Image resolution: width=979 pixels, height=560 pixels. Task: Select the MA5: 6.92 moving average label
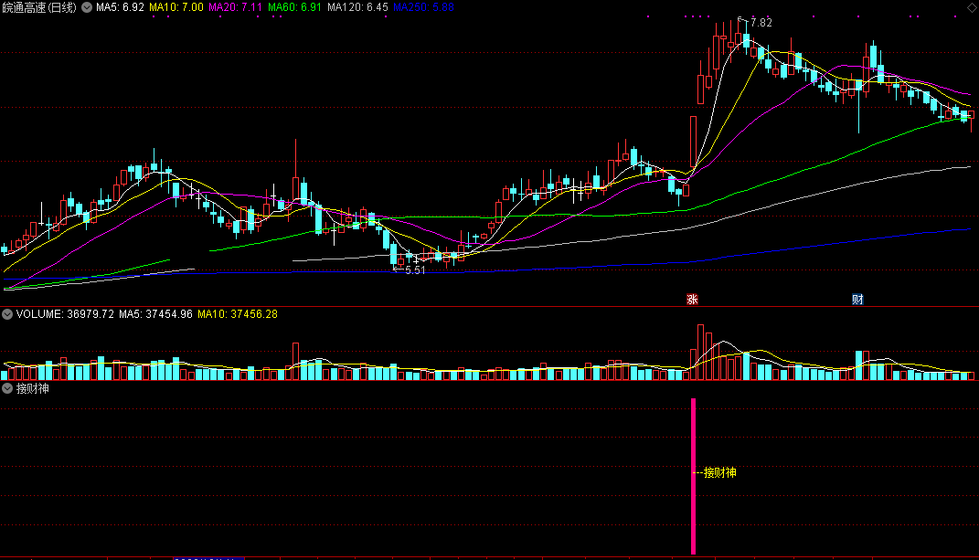pos(120,7)
